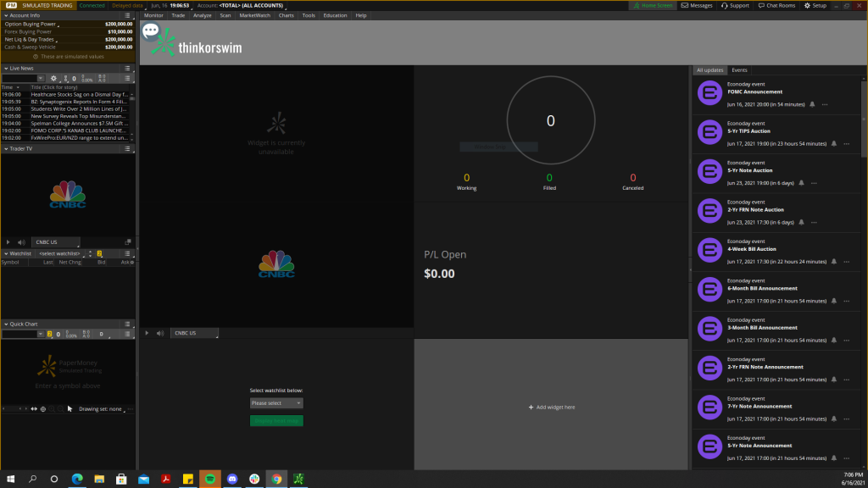The width and height of the screenshot is (868, 488).
Task: Open the CNBC US channel dropdown in main widget
Action: [x=194, y=333]
